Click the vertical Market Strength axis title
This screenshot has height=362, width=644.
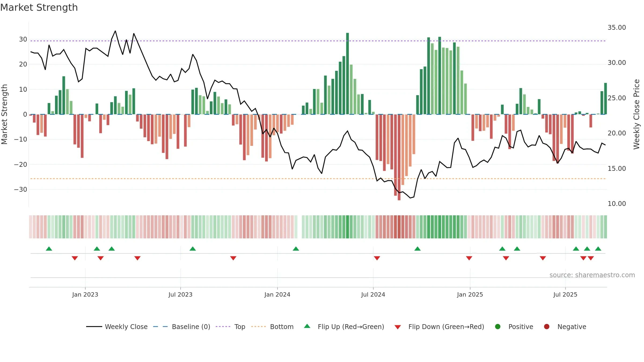[x=4, y=114]
